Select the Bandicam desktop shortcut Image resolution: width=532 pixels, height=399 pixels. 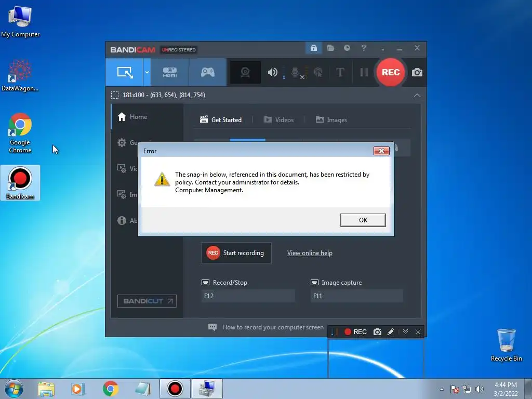pos(20,183)
